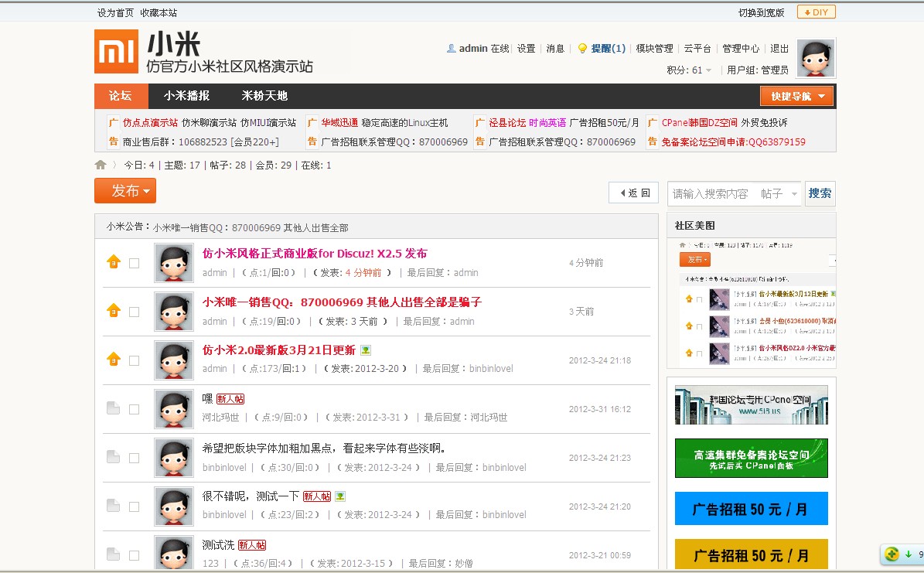Open the 免备案论坛空间申请 ad link
Image resolution: width=924 pixels, height=573 pixels.
[733, 142]
